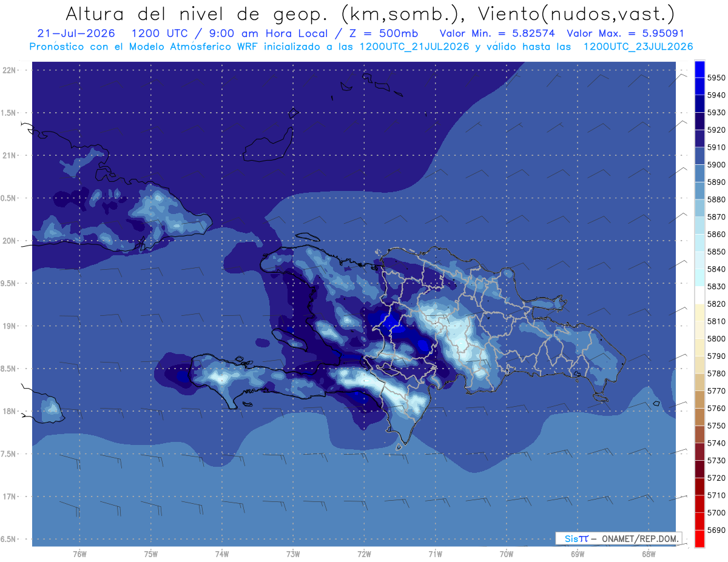
Task: Select 'Valor Max. = 5.95091' text
Action: point(626,33)
